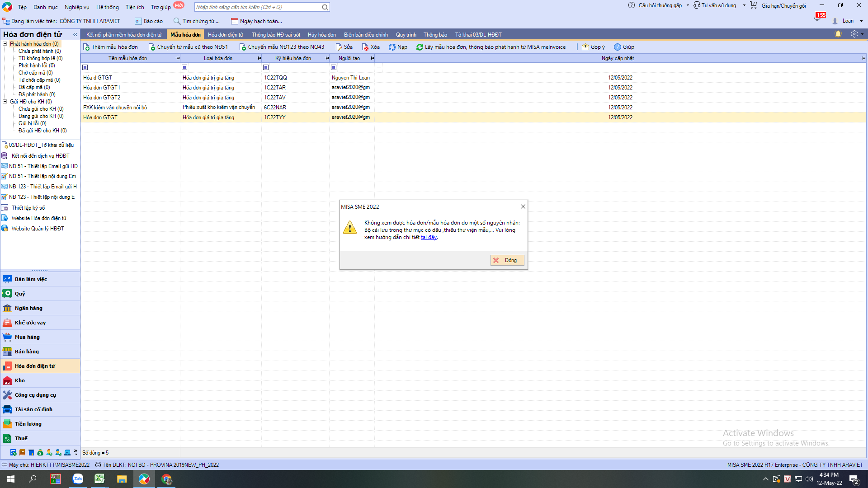This screenshot has width=868, height=488.
Task: Open the Quỹ module
Action: click(x=40, y=294)
